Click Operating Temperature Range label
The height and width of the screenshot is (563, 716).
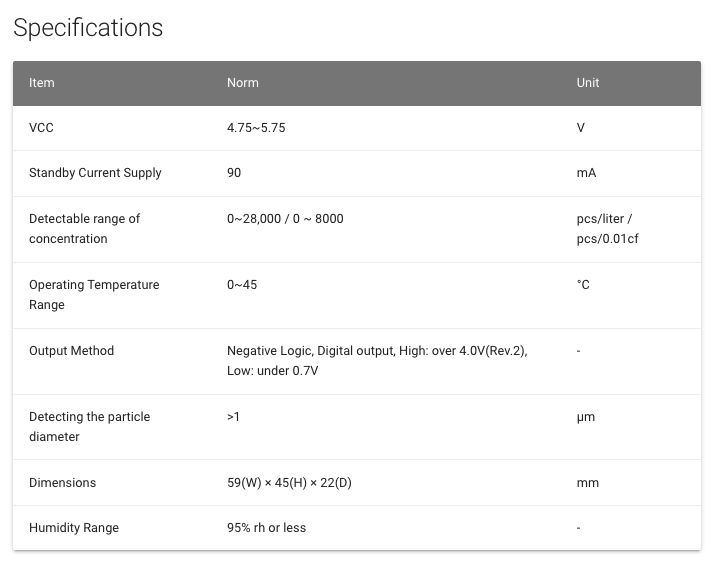[94, 295]
